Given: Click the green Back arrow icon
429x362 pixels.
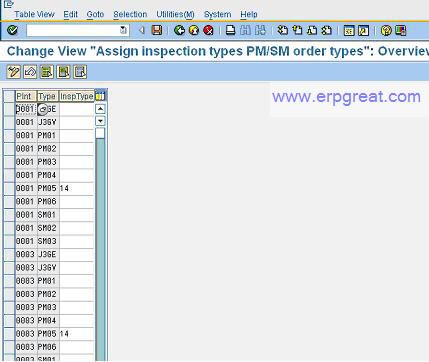Looking at the screenshot, I should point(180,31).
